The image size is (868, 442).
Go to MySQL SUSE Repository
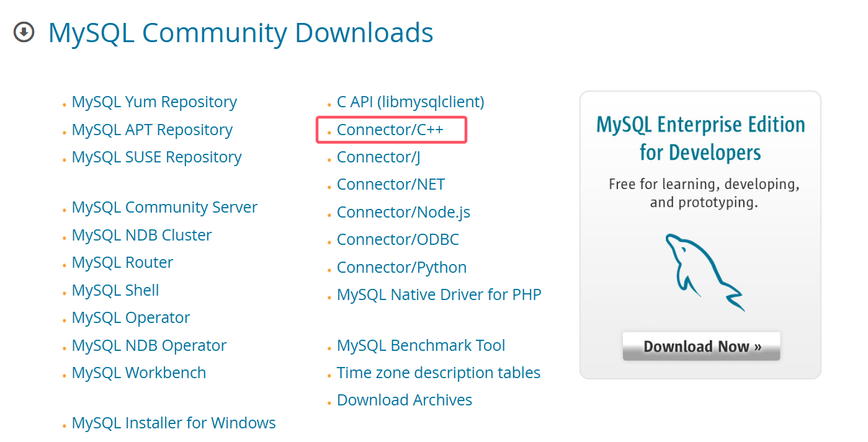[x=156, y=157]
